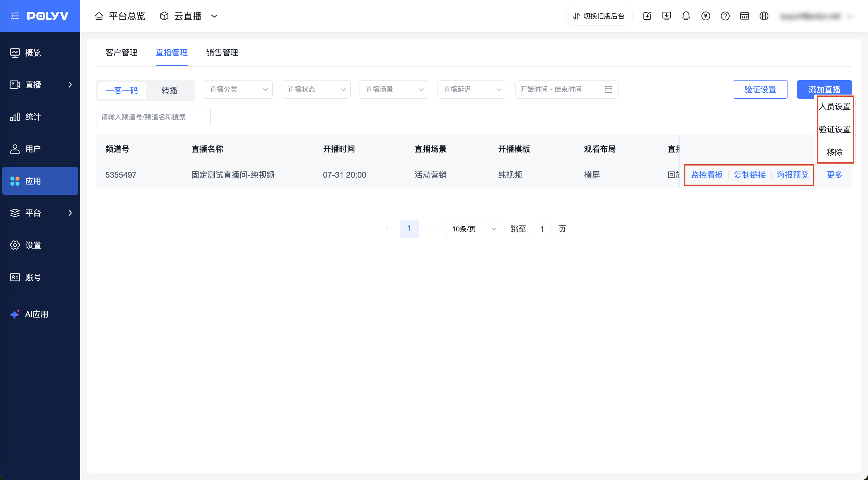Expand the 直播 sidebar menu
This screenshot has width=868, height=480.
40,85
